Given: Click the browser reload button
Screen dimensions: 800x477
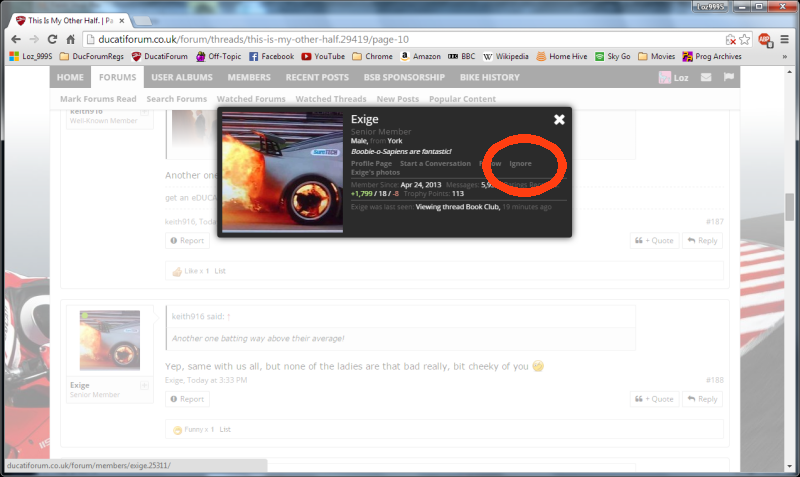Looking at the screenshot, I should point(55,39).
